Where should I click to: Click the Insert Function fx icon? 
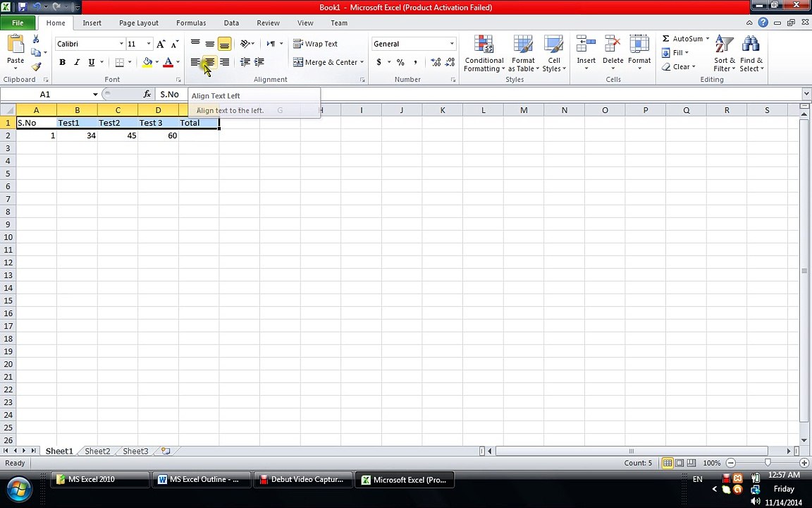click(147, 94)
